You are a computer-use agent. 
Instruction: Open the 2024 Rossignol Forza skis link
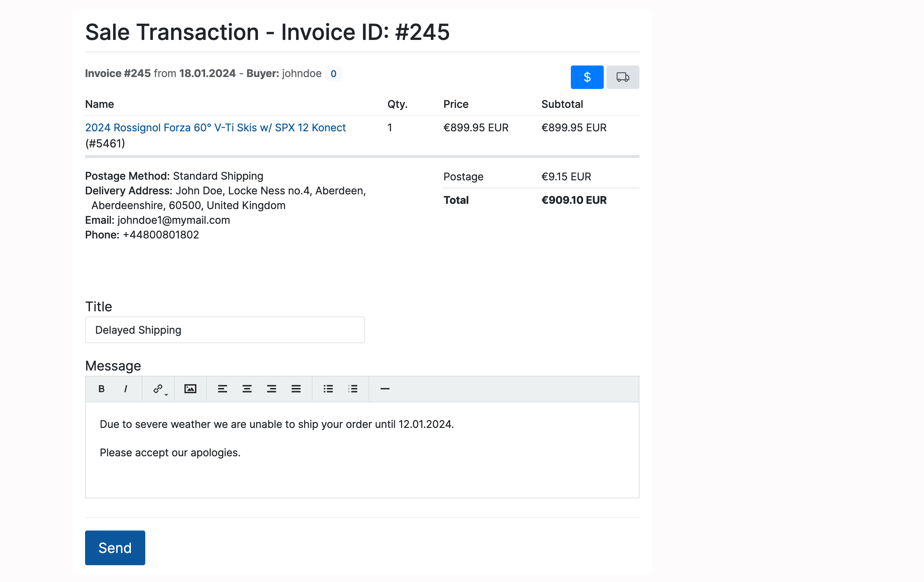click(x=215, y=127)
